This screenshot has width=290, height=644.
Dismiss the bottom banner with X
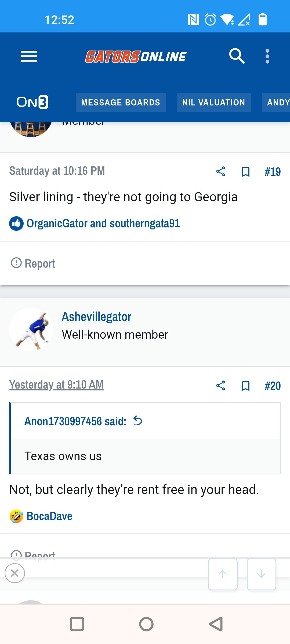pyautogui.click(x=15, y=573)
